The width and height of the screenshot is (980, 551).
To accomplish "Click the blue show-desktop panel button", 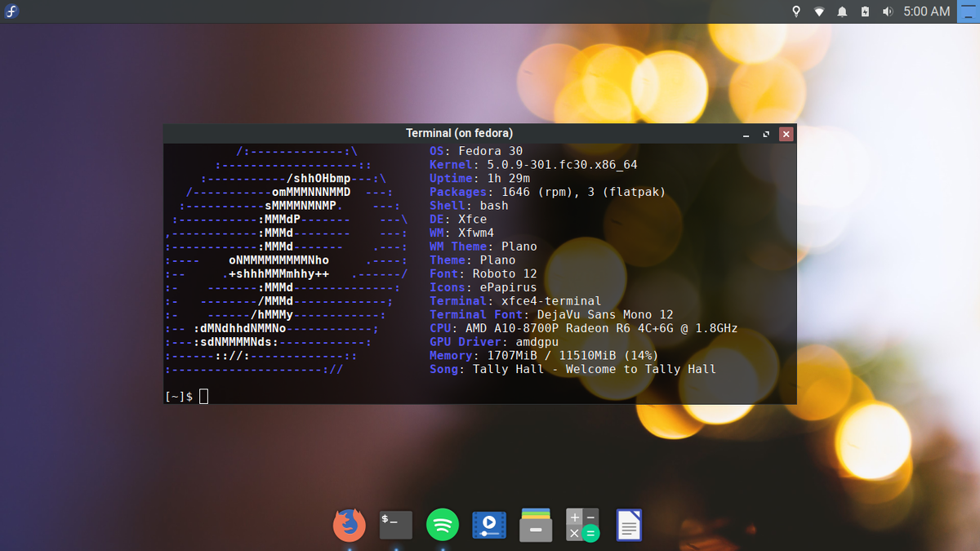I will pyautogui.click(x=969, y=11).
